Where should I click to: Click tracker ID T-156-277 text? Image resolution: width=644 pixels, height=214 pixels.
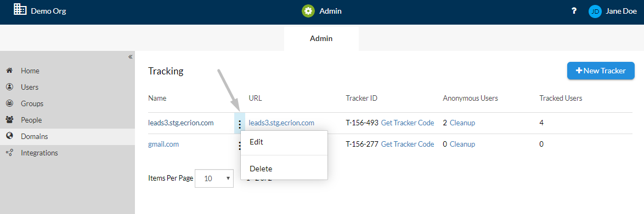click(x=362, y=144)
